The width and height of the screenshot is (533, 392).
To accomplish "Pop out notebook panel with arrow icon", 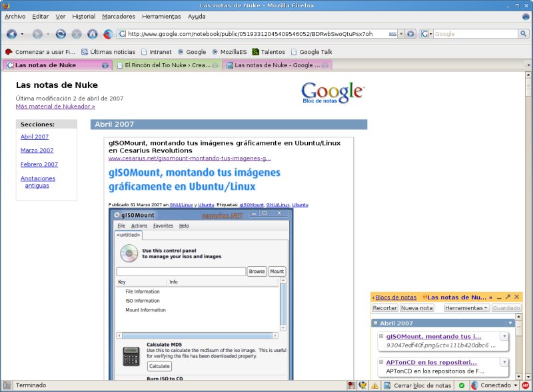I will point(508,297).
